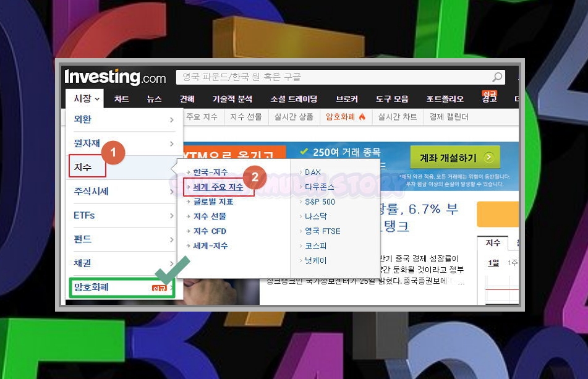Screen dimensions: 588x379
Task: Expand the 펀드 submenu arrow
Action: pos(172,239)
